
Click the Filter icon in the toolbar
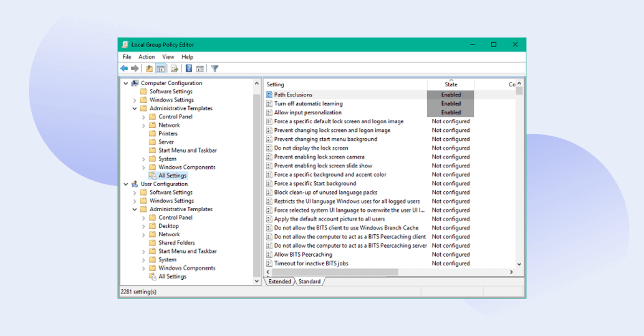[x=214, y=68]
